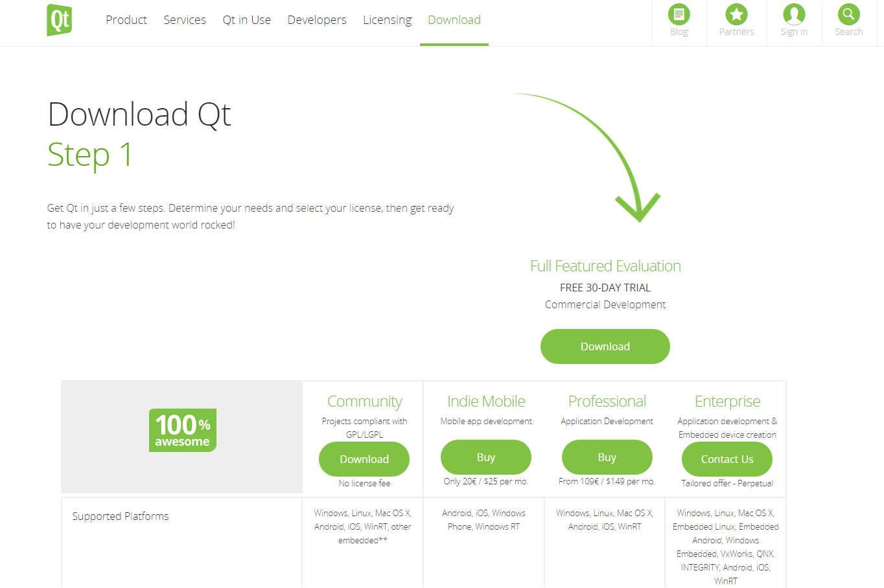Click the Full Featured Evaluation heading
Viewport: 884px width, 588px height.
[x=605, y=266]
